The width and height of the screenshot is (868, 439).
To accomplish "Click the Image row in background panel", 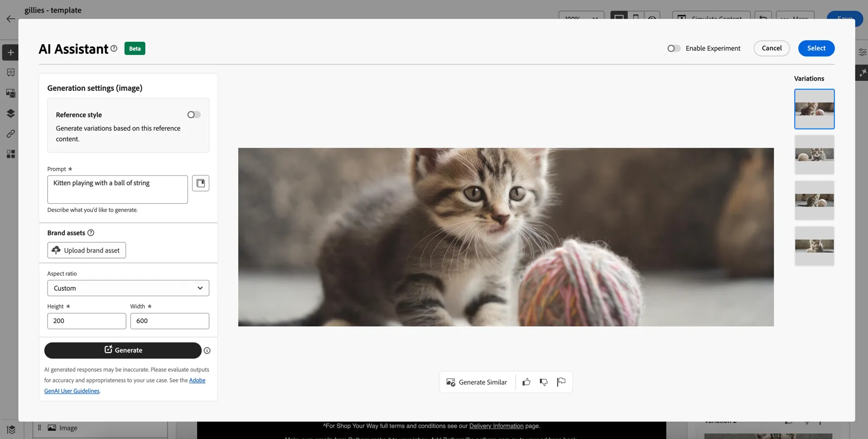I will click(x=100, y=428).
